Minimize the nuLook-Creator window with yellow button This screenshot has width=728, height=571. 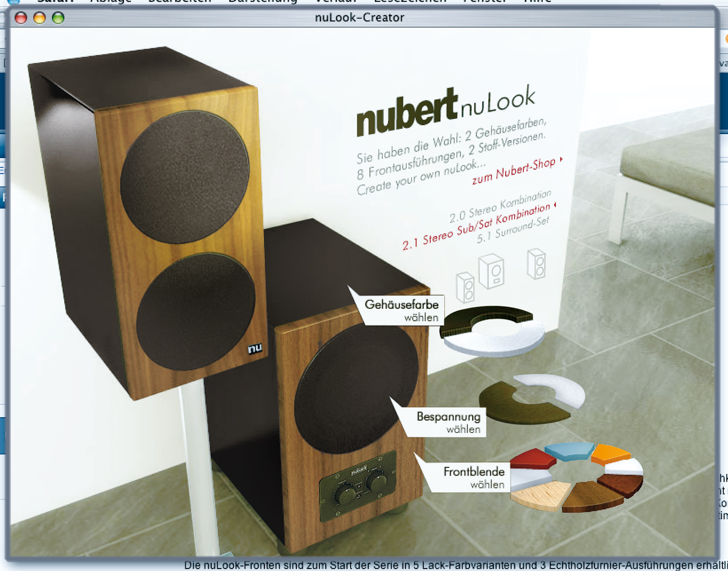[40, 17]
